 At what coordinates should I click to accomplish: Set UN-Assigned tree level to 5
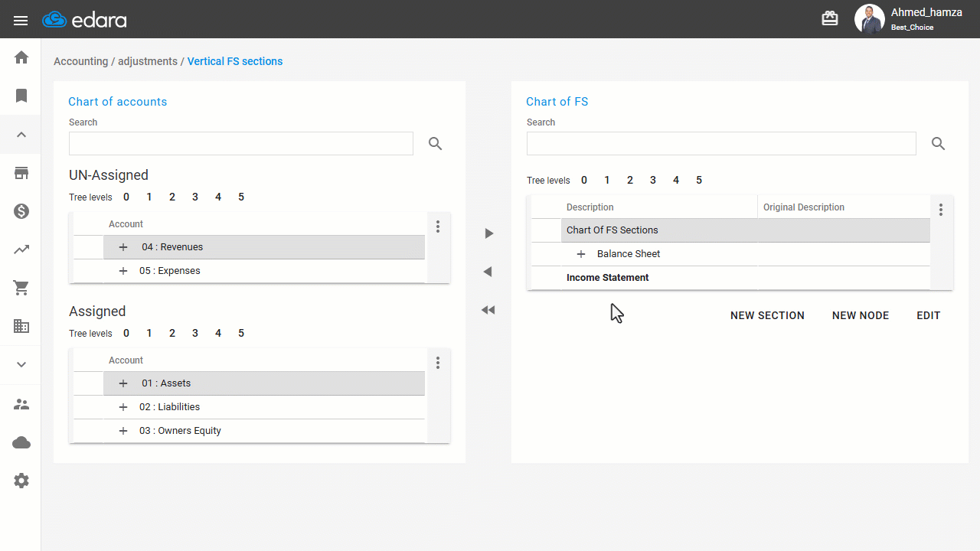(241, 197)
